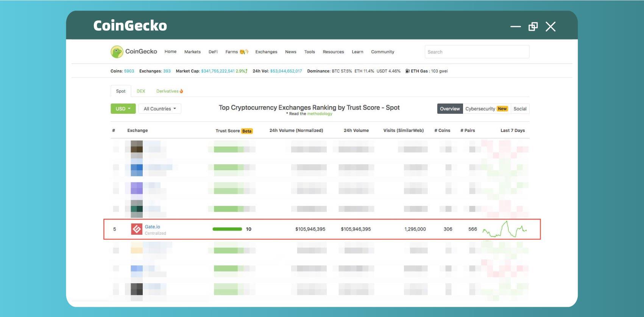Click the Search input field
Image resolution: width=644 pixels, height=317 pixels.
[x=477, y=52]
